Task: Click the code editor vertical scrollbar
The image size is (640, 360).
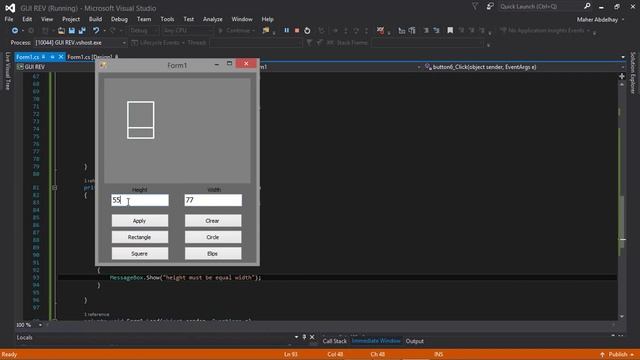Action: (x=622, y=200)
